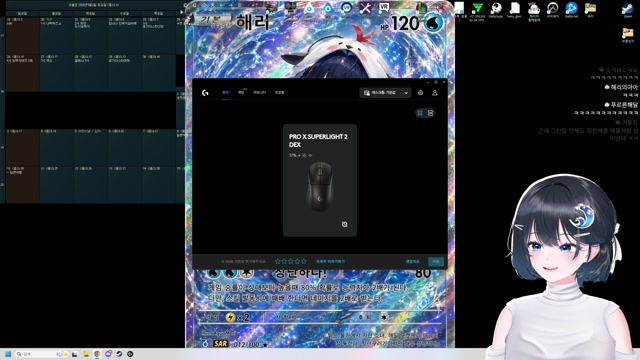Rate G HUB with the third star
This screenshot has width=640, height=360.
291,261
